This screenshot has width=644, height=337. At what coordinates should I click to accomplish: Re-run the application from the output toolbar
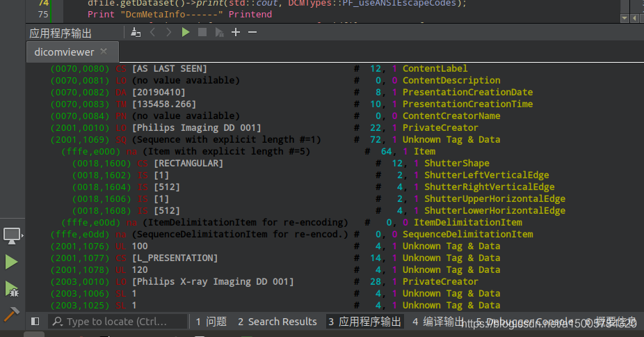tap(186, 32)
